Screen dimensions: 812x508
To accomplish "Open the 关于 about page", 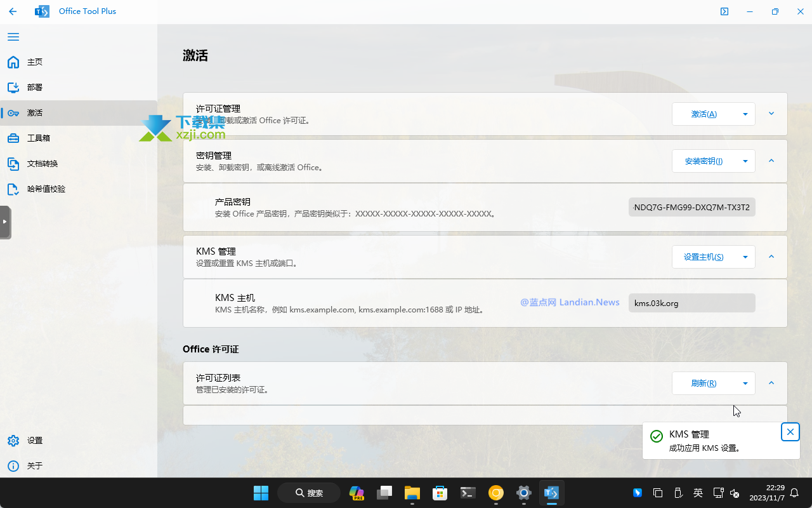I will [79, 466].
